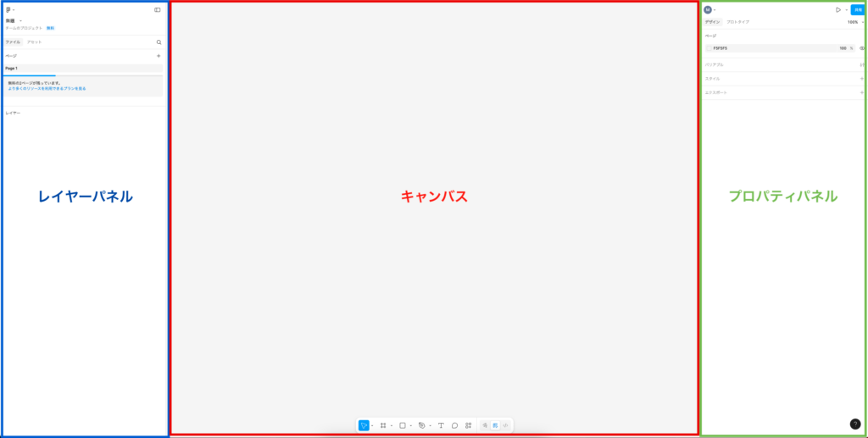Image resolution: width=868 pixels, height=438 pixels.
Task: Switch to the プロトタイプ tab
Action: pos(737,22)
